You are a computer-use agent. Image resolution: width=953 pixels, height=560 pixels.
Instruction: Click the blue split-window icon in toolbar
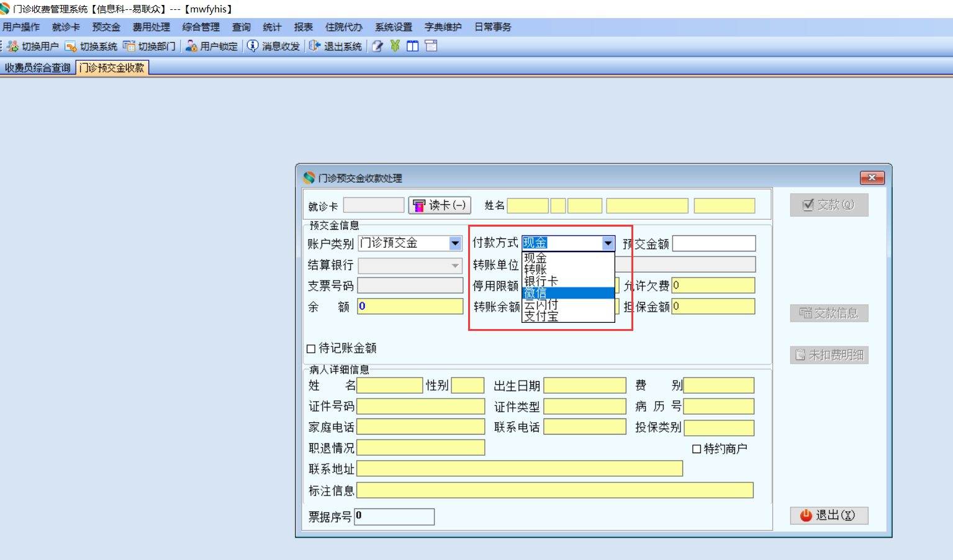tap(413, 46)
